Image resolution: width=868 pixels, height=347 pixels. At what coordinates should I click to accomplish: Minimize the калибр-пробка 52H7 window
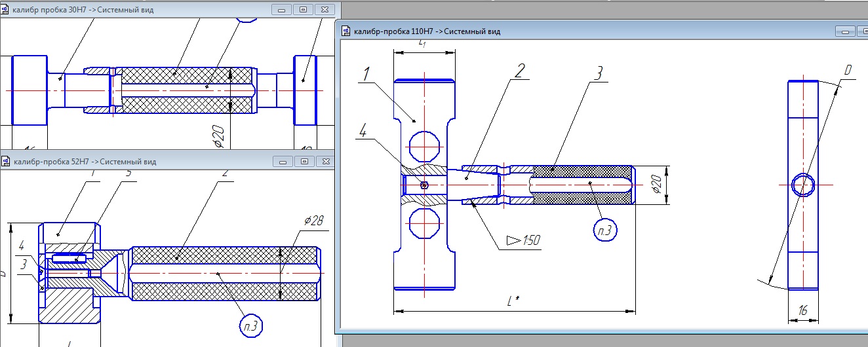point(283,161)
